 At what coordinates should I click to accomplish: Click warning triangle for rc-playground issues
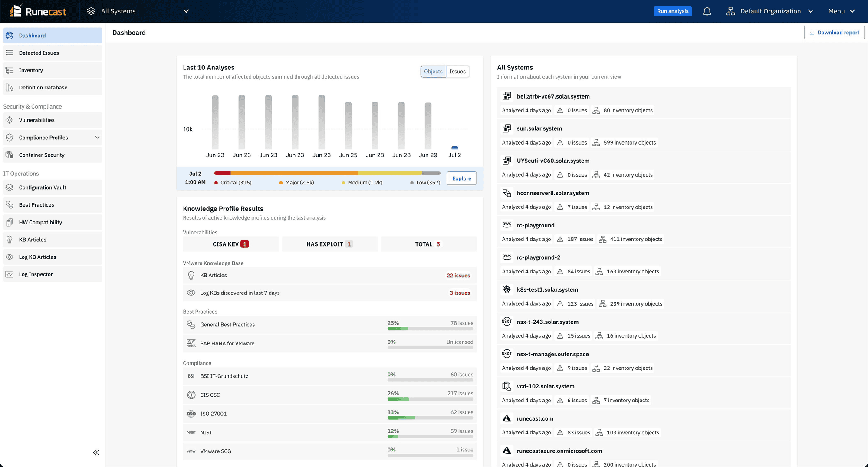[x=560, y=239]
